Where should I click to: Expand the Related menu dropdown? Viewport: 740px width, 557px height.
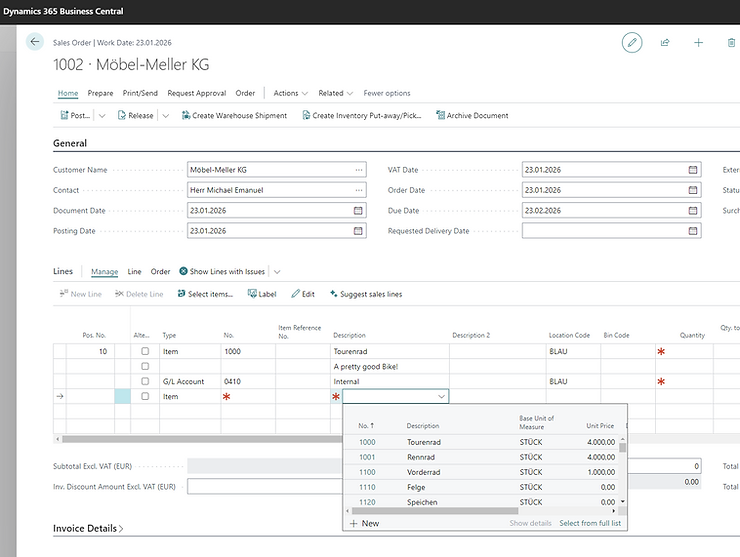[x=336, y=93]
